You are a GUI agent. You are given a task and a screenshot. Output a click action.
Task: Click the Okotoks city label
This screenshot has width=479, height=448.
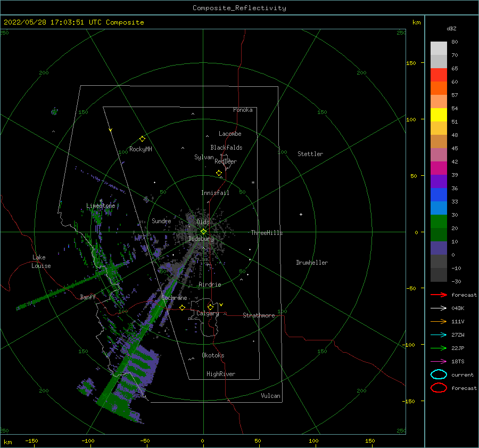coord(213,355)
